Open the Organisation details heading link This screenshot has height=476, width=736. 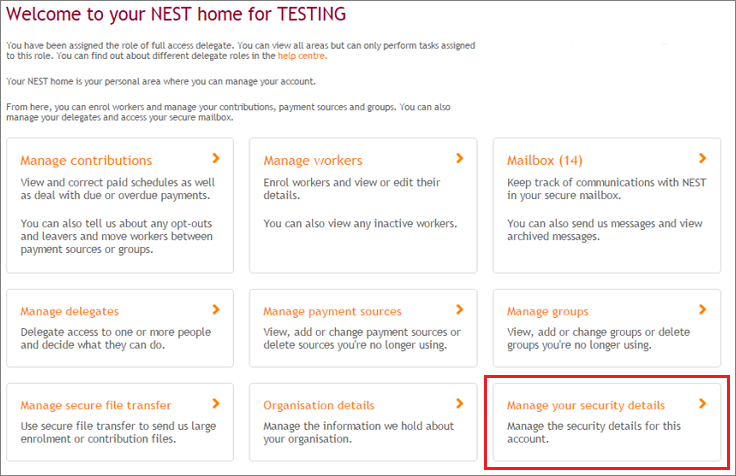click(319, 405)
